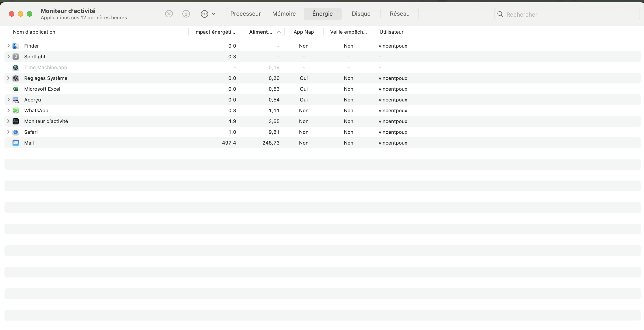The width and height of the screenshot is (644, 330).
Task: Switch to the Processeur tab
Action: coord(245,14)
